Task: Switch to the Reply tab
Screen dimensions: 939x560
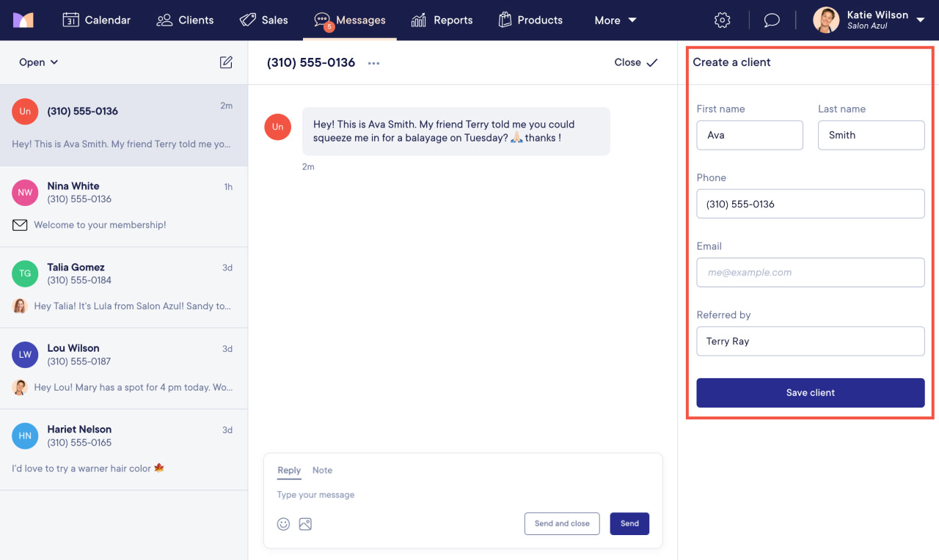Action: coord(289,471)
